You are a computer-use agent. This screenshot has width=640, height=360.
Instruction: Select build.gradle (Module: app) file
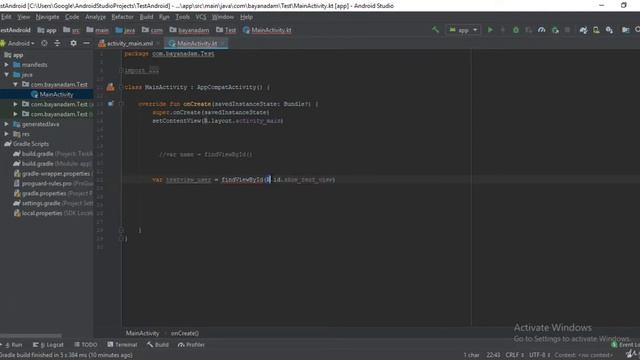pyautogui.click(x=53, y=163)
